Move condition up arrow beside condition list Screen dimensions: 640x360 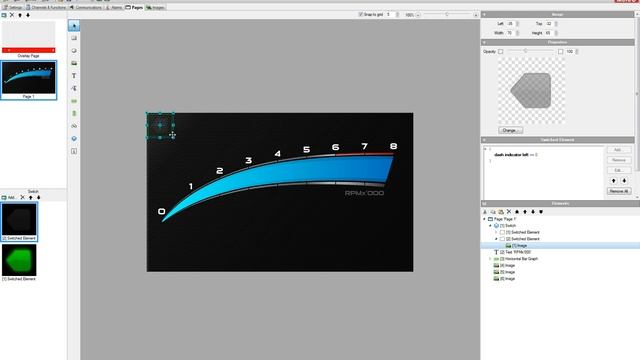613,180
